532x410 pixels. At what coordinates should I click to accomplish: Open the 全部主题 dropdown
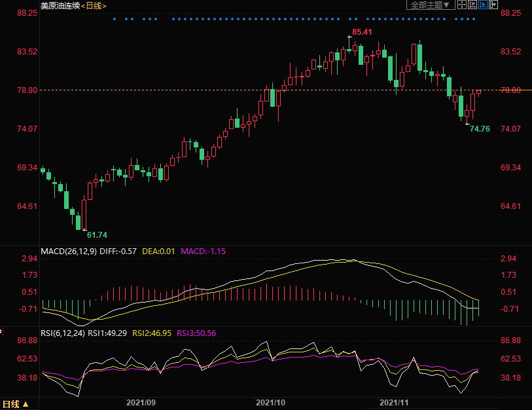click(x=430, y=5)
